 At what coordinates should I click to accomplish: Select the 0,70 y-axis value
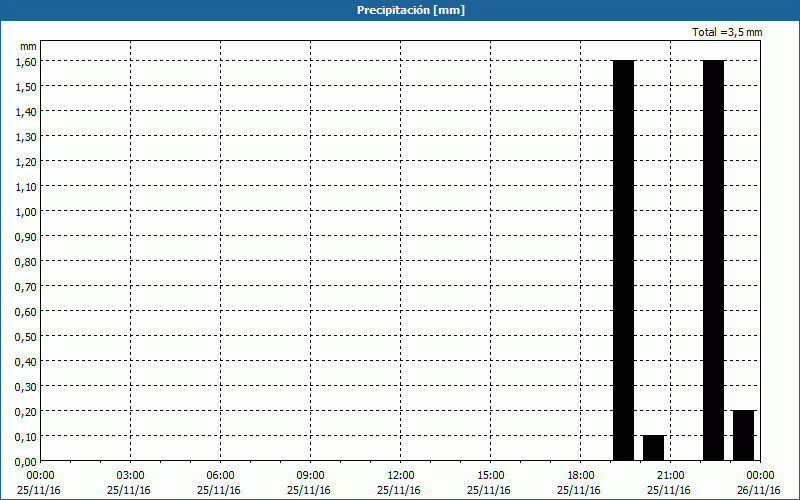coord(26,286)
